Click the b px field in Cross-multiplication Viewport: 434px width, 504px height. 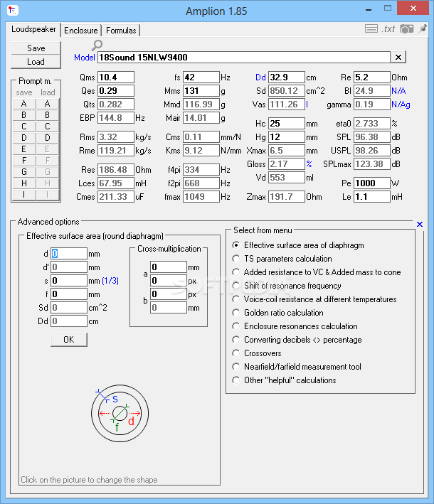(x=168, y=294)
